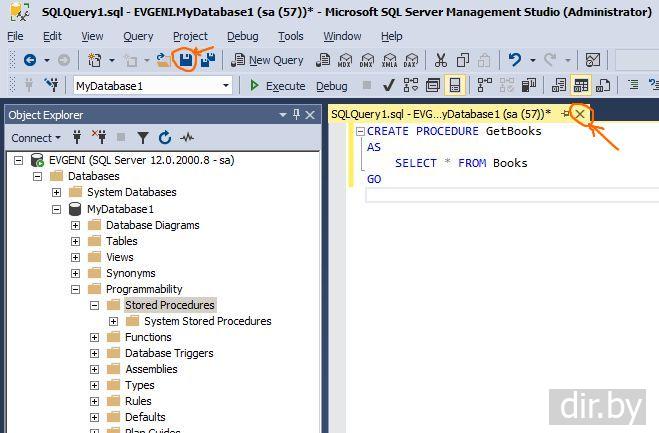Toggle Include Actual Execution Plan icon
Image resolution: width=659 pixels, height=433 pixels.
485,85
